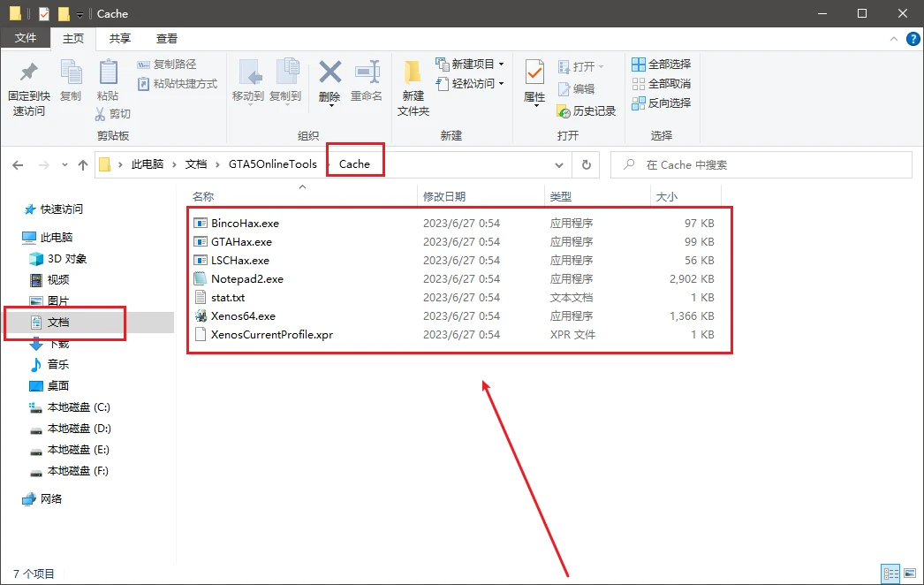Switch to details view in status bar
The image size is (924, 585).
pos(890,573)
